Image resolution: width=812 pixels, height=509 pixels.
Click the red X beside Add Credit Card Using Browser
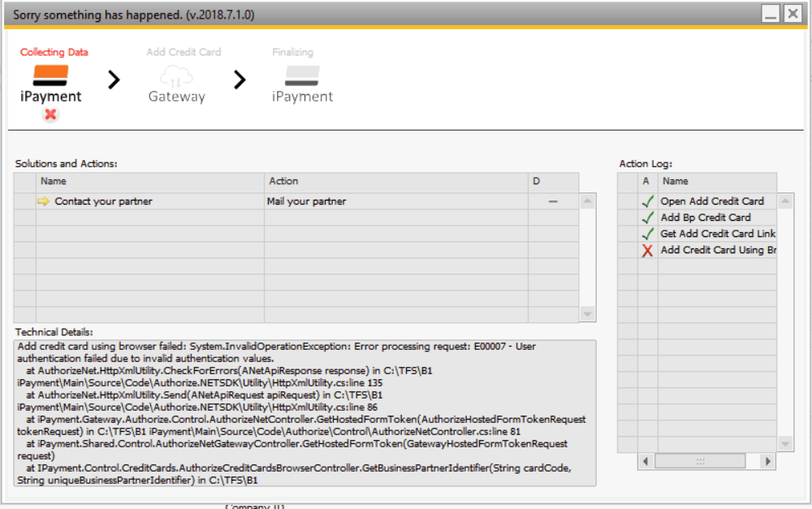pos(646,250)
